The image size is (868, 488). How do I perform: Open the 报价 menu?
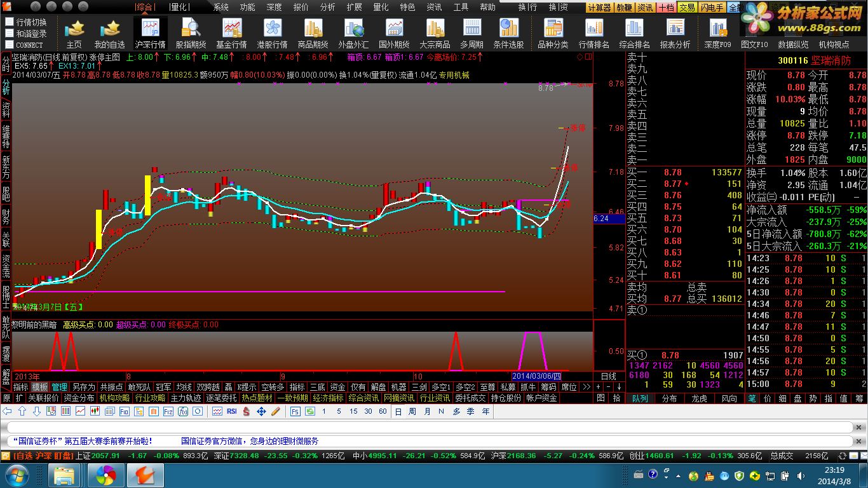click(x=301, y=7)
